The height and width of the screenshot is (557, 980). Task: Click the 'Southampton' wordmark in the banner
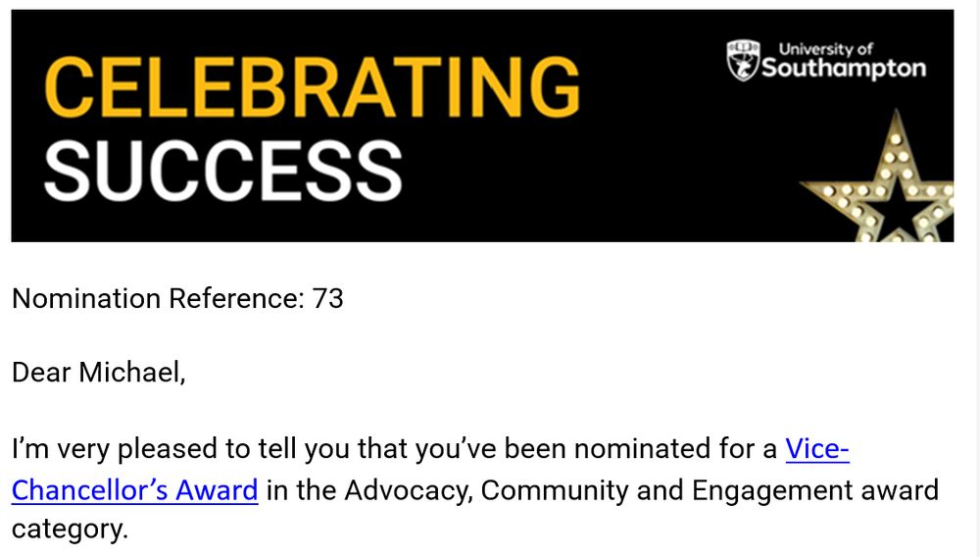pyautogui.click(x=844, y=68)
